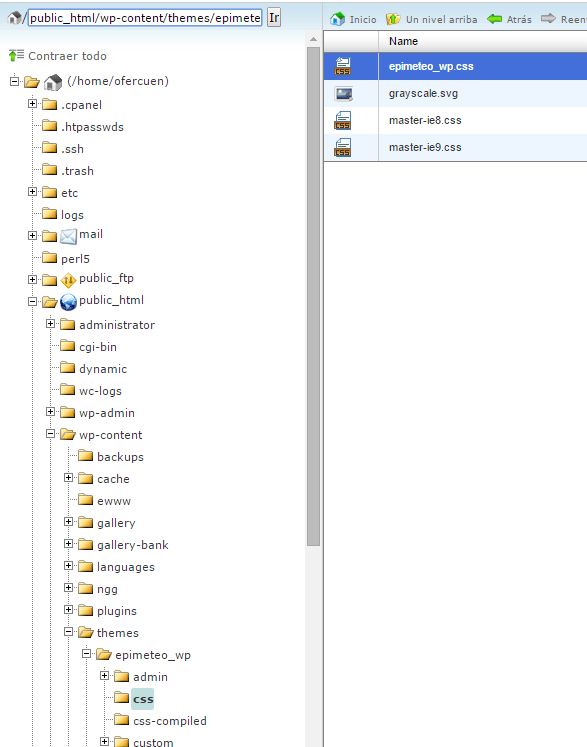
Task: Click the Ir go button
Action: [x=273, y=18]
